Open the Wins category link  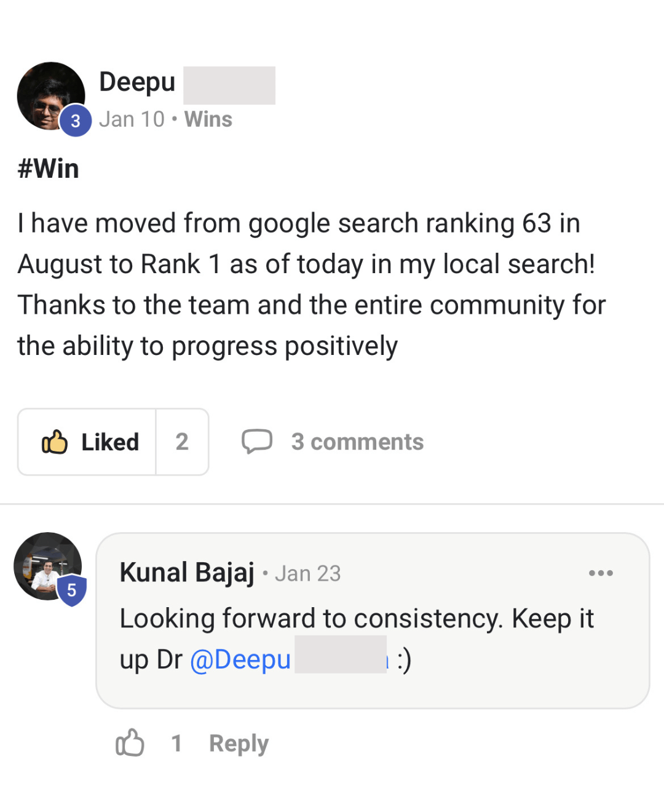[x=208, y=119]
